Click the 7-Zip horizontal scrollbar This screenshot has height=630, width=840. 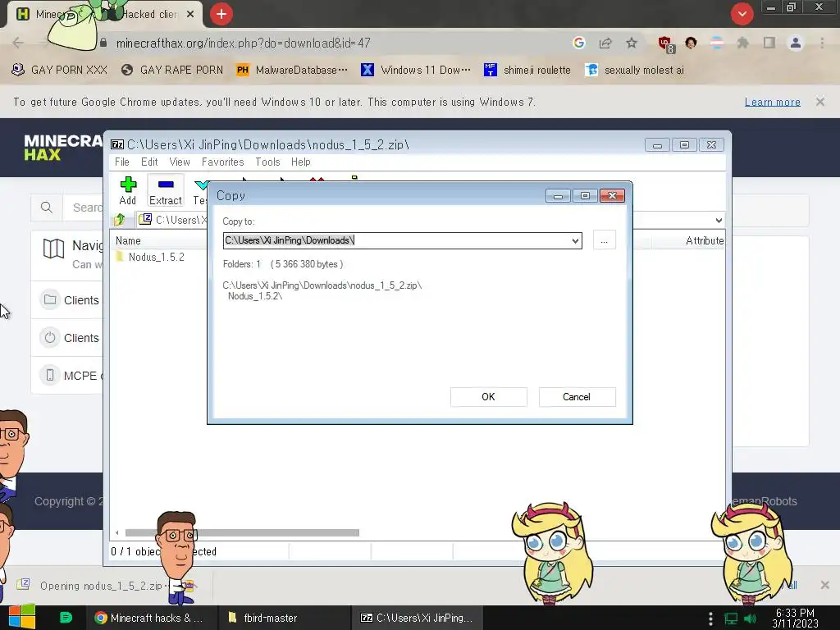pyautogui.click(x=242, y=532)
